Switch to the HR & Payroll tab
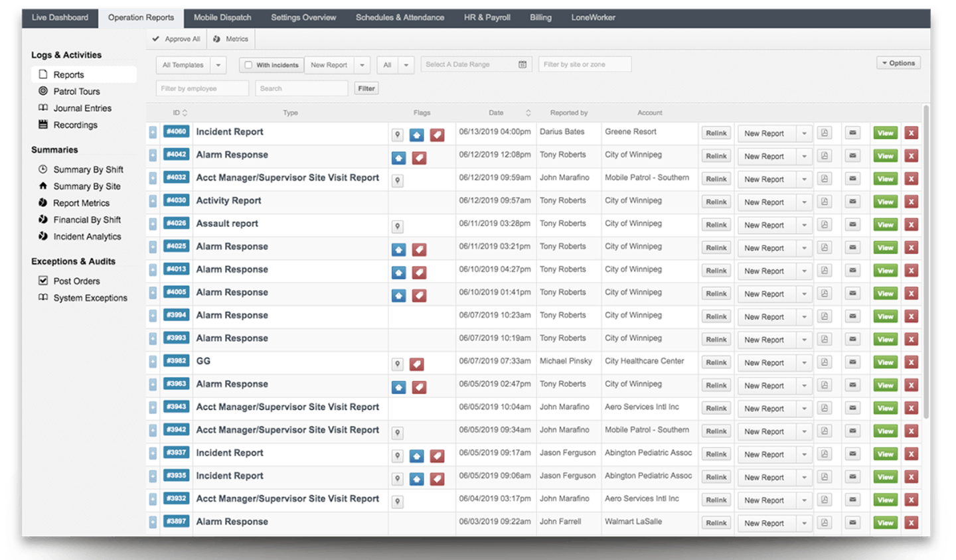This screenshot has width=956, height=560. pos(487,17)
